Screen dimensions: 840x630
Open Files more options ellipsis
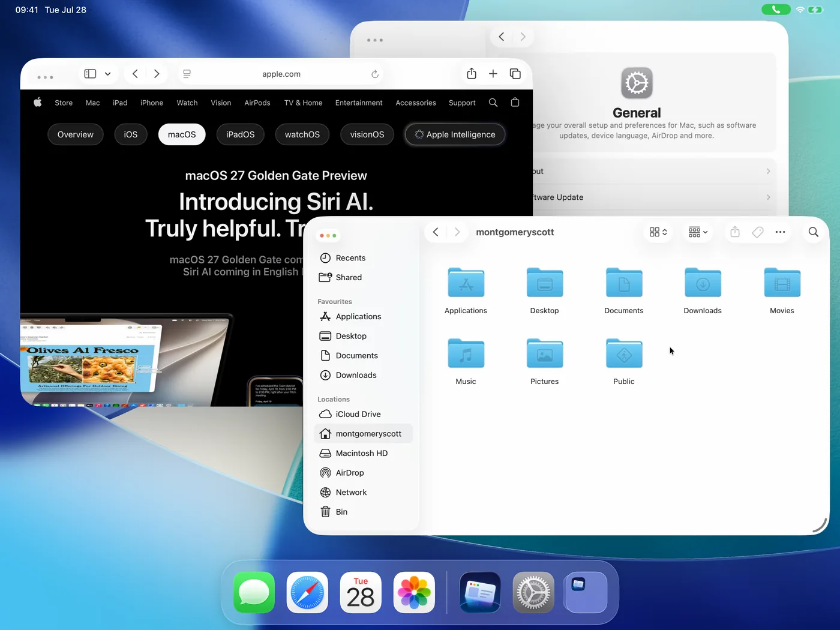coord(780,232)
